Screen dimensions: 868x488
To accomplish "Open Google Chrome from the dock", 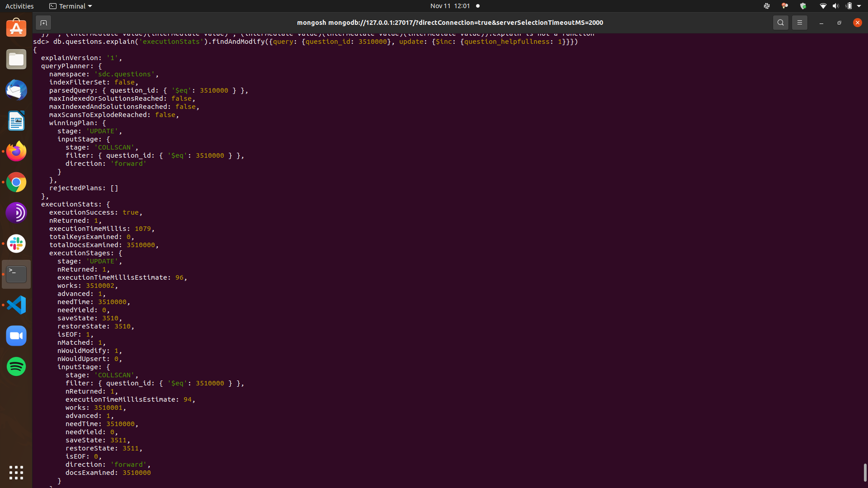I will point(16,182).
